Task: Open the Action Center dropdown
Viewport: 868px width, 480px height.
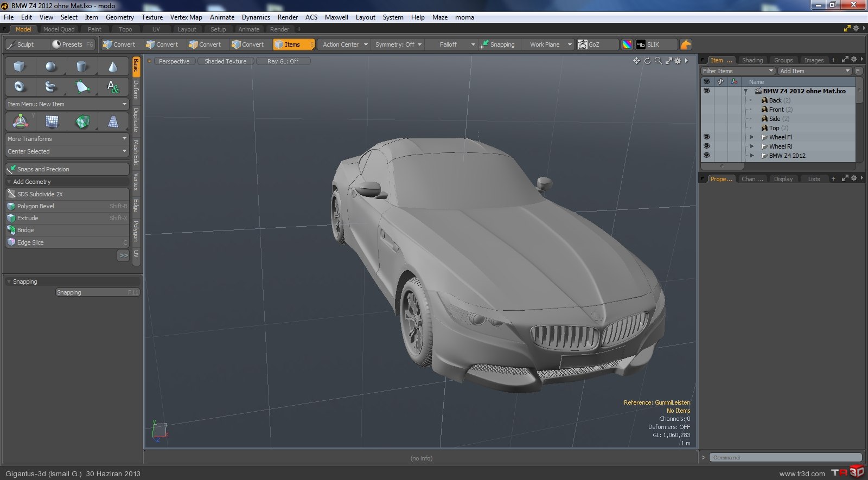Action: [x=344, y=44]
